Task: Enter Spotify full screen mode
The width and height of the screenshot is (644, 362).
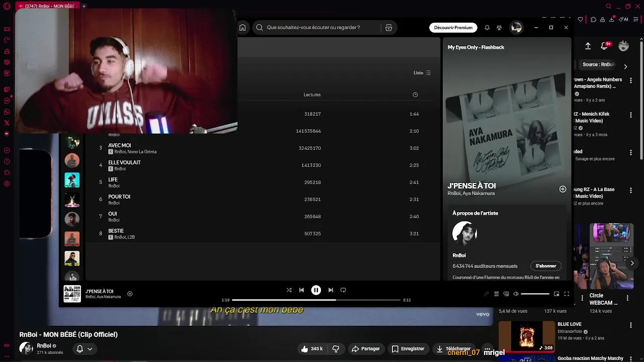Action: [567, 294]
